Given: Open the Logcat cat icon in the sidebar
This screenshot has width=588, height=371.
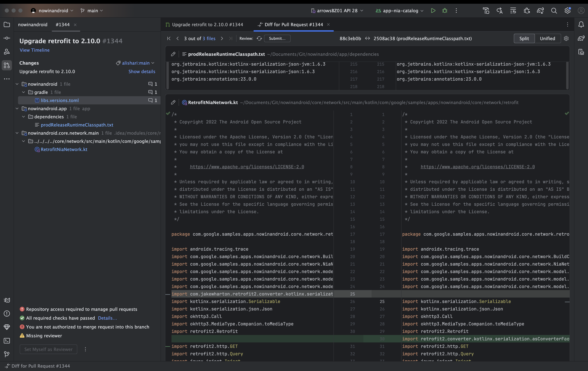Looking at the screenshot, I should [x=7, y=300].
